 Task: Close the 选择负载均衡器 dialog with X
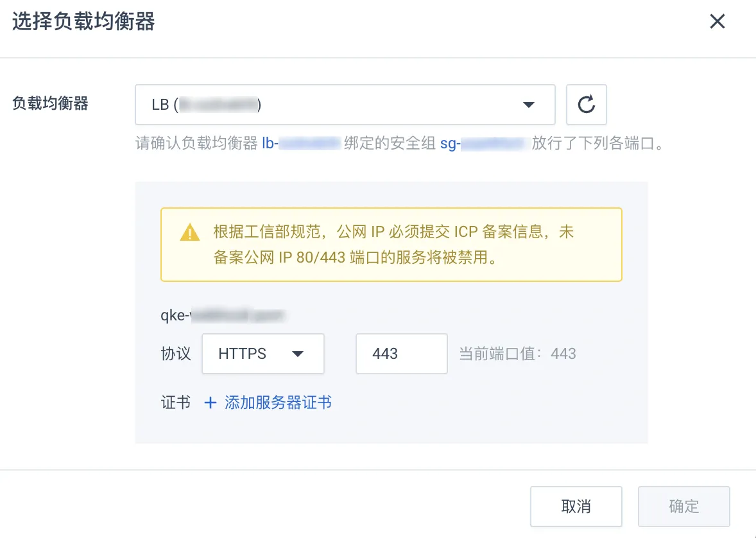coord(717,21)
